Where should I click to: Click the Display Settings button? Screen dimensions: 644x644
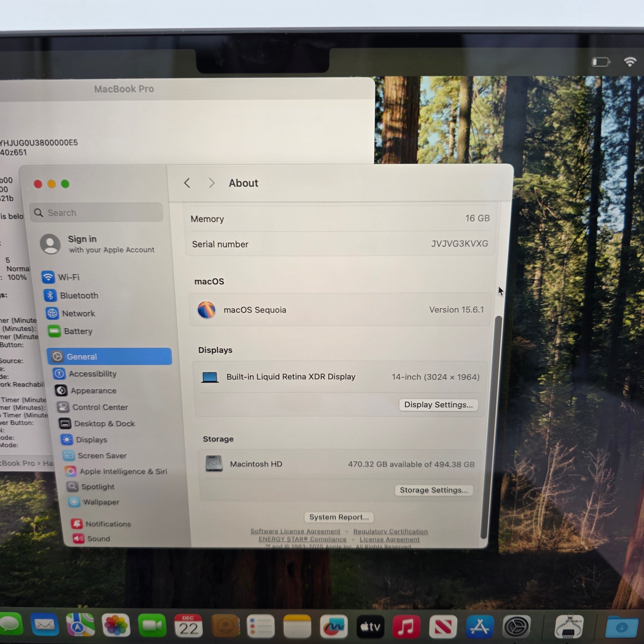(x=438, y=405)
